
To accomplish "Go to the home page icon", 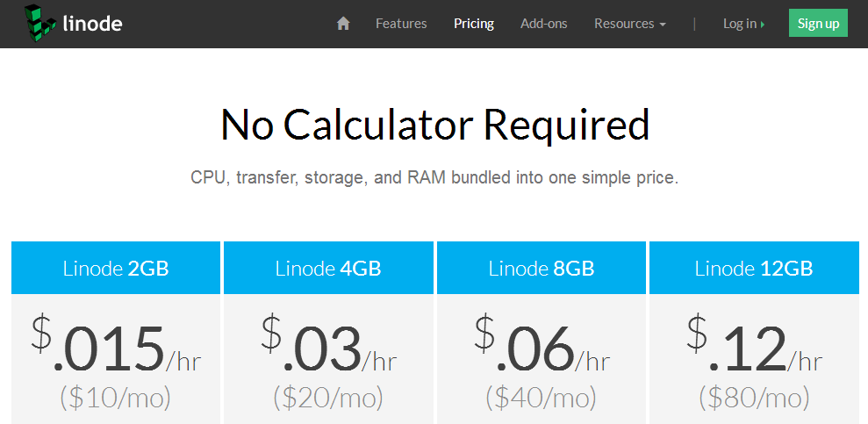I will (343, 23).
